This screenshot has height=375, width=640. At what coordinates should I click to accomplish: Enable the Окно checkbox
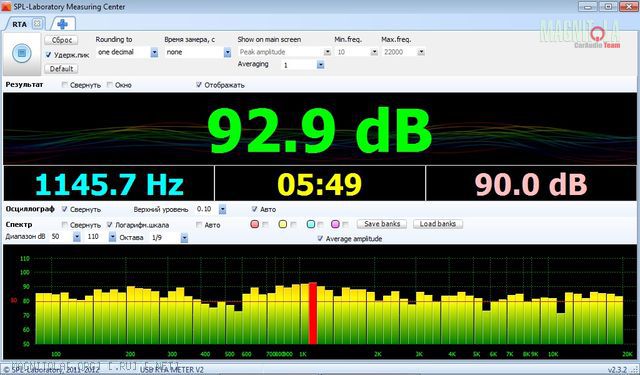[109, 85]
